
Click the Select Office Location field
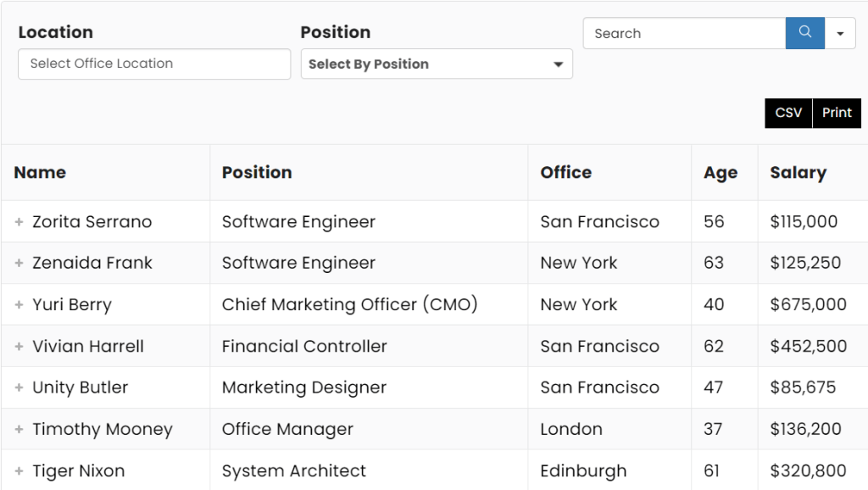pyautogui.click(x=154, y=64)
